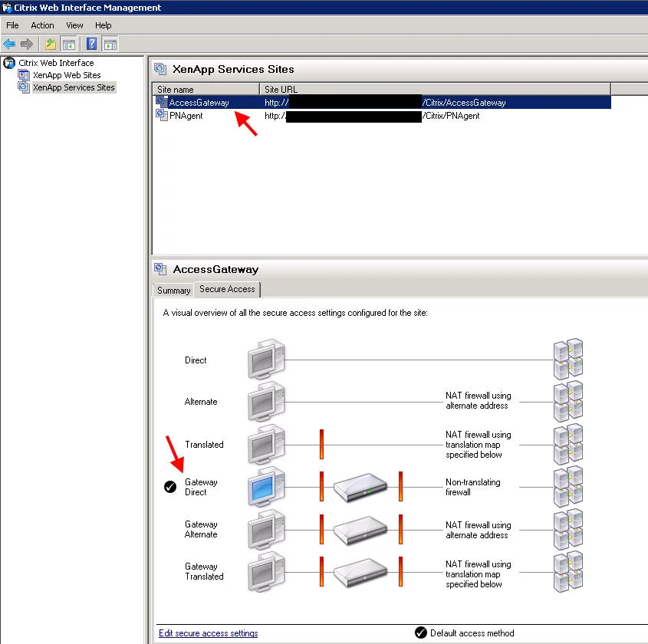Click the blue Help question-mark icon
Viewport: 648px width, 644px height.
(x=92, y=44)
